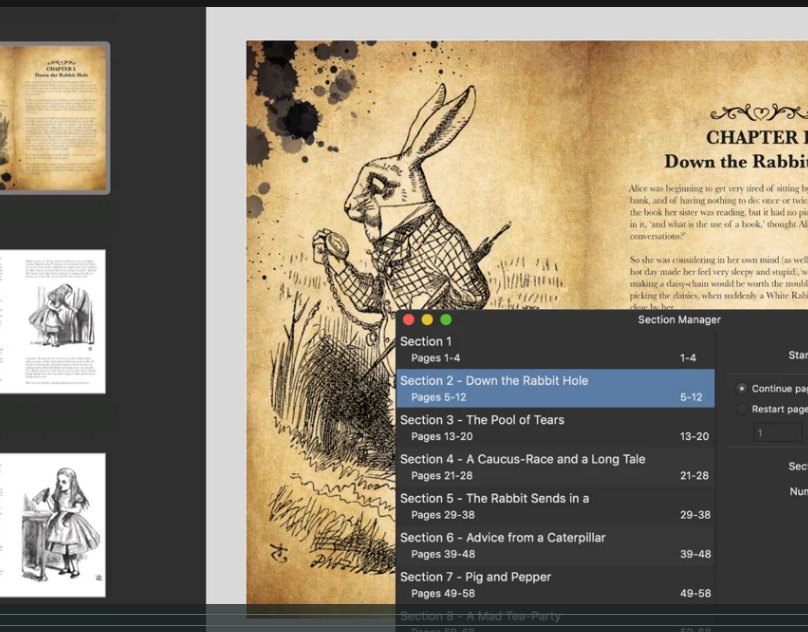This screenshot has width=808, height=632.
Task: Select Section 7 - Pig and Pepper
Action: click(x=555, y=585)
